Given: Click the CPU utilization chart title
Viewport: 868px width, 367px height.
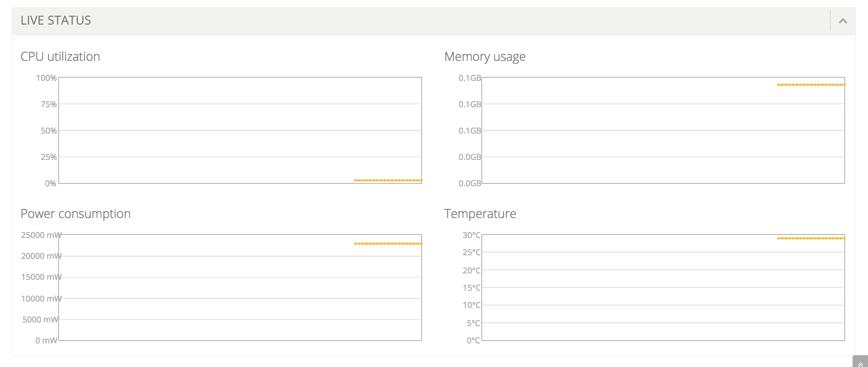Looking at the screenshot, I should (60, 57).
